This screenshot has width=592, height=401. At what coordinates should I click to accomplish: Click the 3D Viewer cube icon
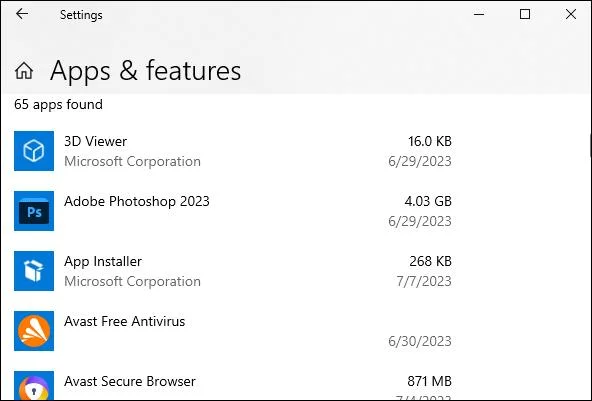[x=34, y=151]
